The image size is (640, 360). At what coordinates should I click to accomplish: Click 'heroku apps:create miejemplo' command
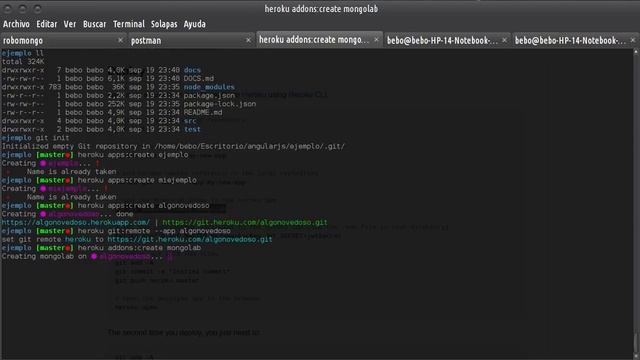coord(137,180)
